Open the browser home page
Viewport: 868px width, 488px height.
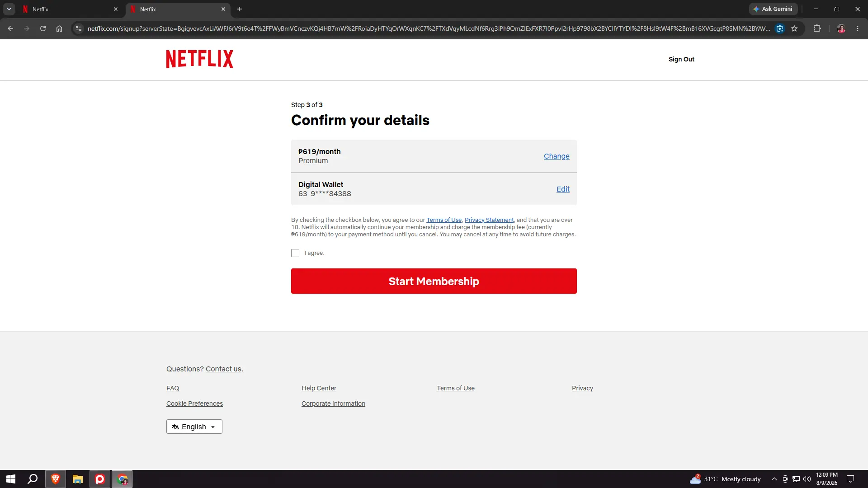pos(59,28)
